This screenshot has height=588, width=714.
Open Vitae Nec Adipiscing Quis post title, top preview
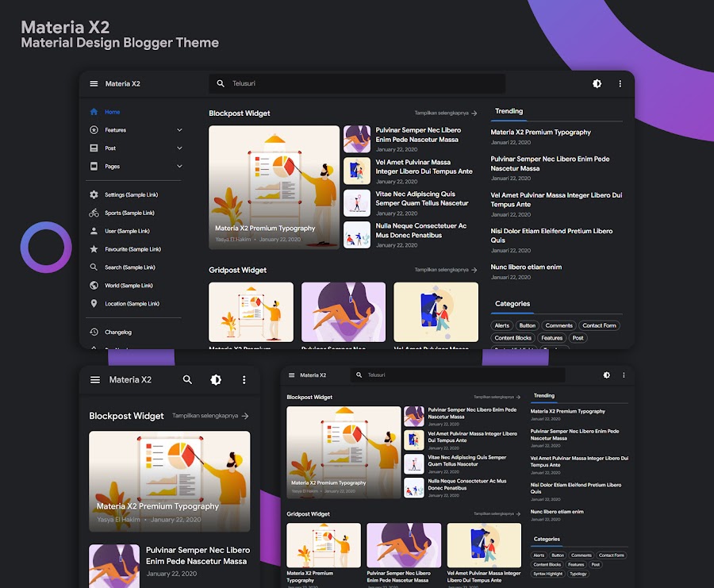point(422,198)
